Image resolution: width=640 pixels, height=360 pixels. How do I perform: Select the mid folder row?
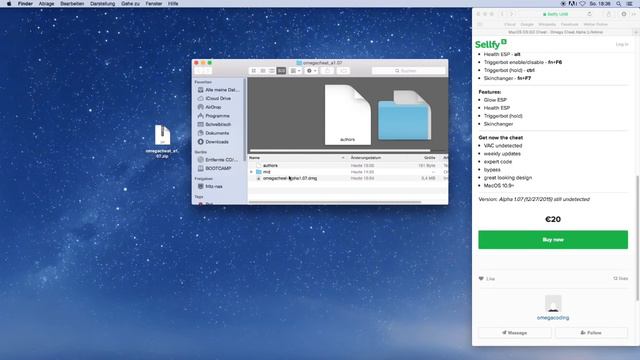348,172
